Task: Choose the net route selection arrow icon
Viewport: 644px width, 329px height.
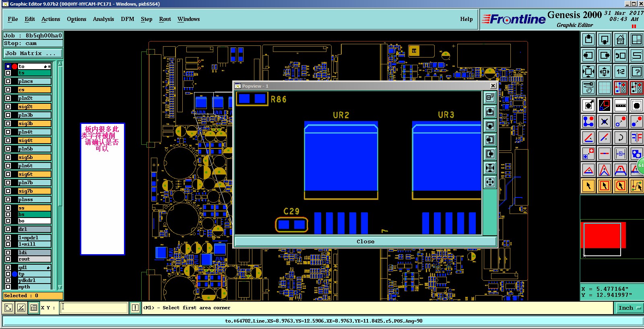Action: pos(636,186)
